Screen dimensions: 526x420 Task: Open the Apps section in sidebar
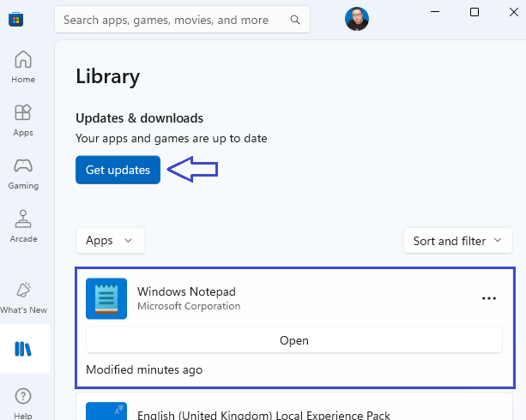pos(23,120)
